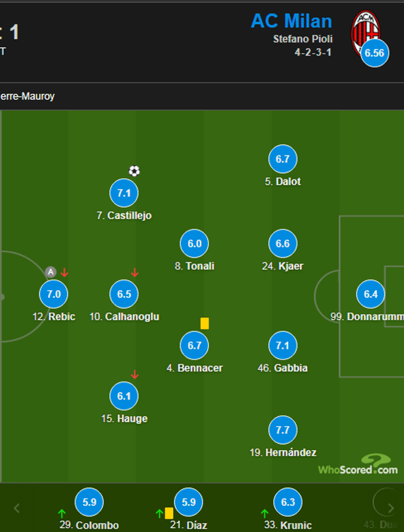Click Gabbia's 7.1 rating circle
The width and height of the screenshot is (404, 532).
(x=282, y=345)
